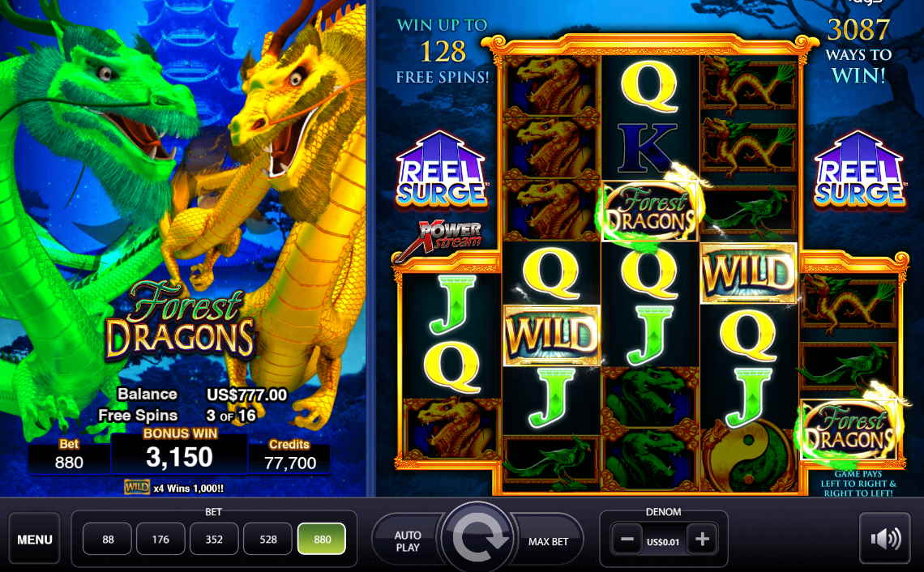Select the highlighted 880 bet option

click(x=322, y=539)
